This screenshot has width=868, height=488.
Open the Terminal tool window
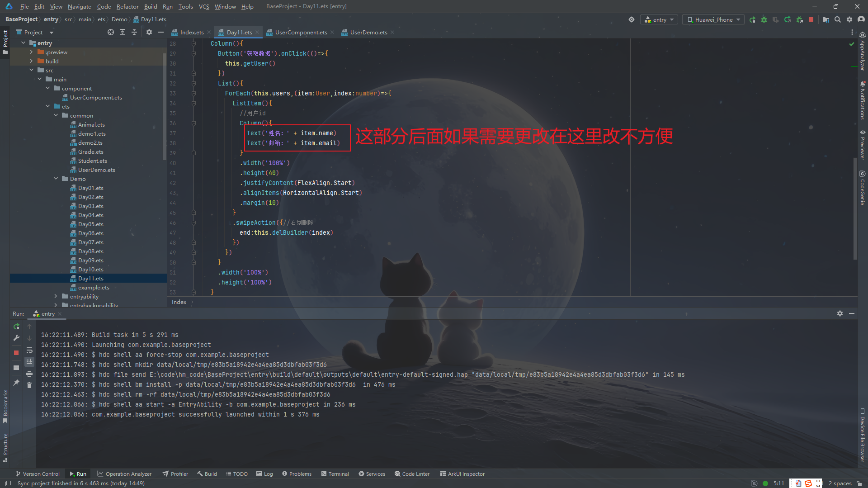tap(335, 474)
